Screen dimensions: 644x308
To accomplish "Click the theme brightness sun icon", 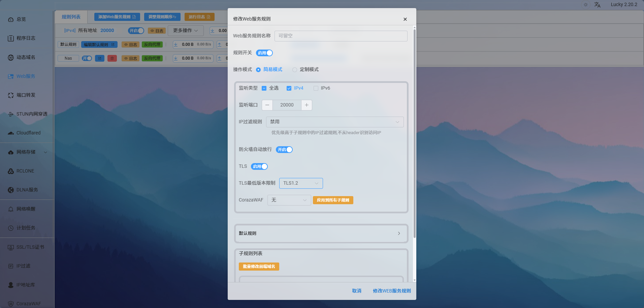I will [x=586, y=5].
